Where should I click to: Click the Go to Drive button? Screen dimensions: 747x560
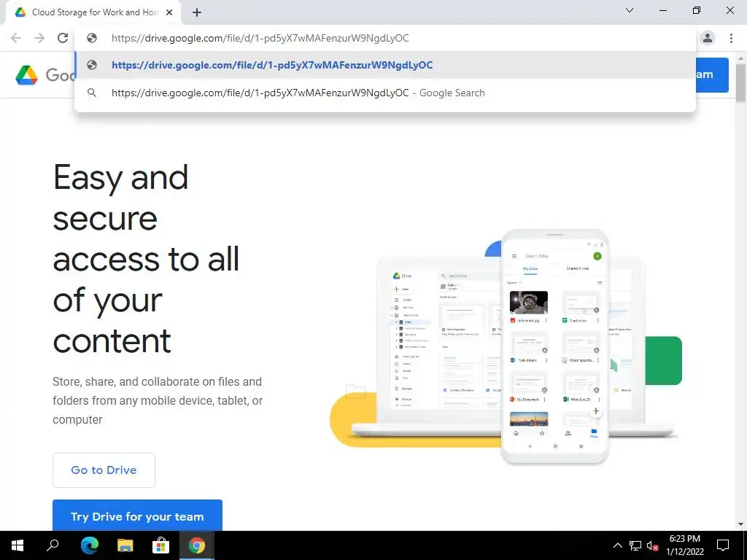(104, 470)
